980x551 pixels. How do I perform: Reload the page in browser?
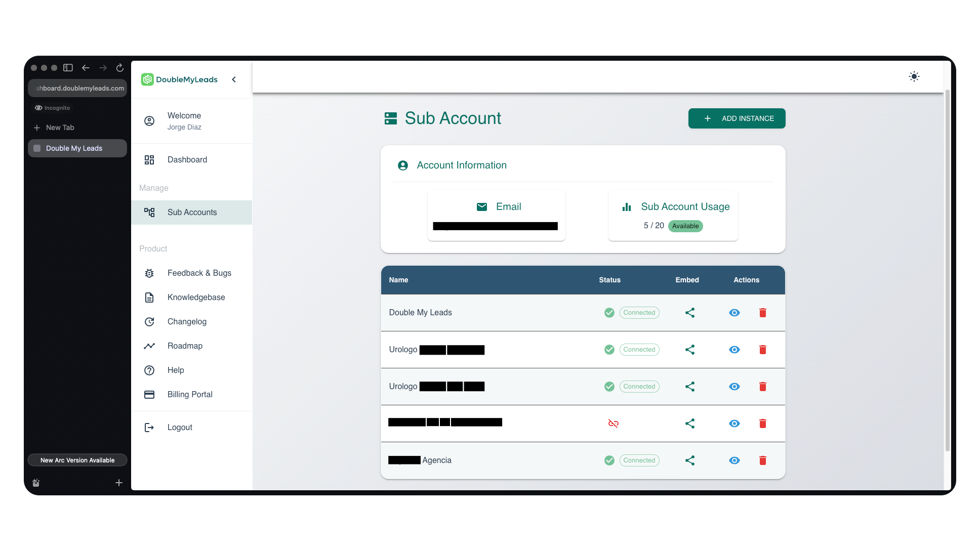[120, 68]
